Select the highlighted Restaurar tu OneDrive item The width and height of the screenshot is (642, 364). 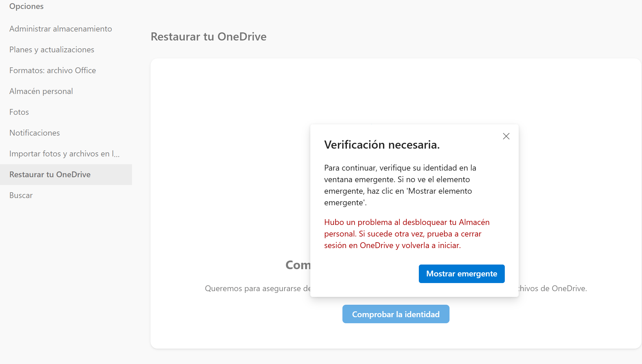tap(50, 175)
